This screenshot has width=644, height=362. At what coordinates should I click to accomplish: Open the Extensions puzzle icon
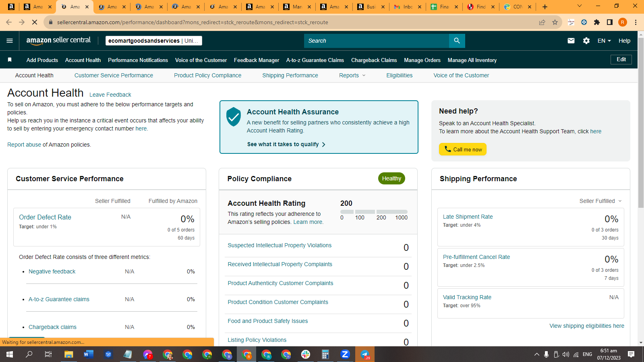(597, 22)
